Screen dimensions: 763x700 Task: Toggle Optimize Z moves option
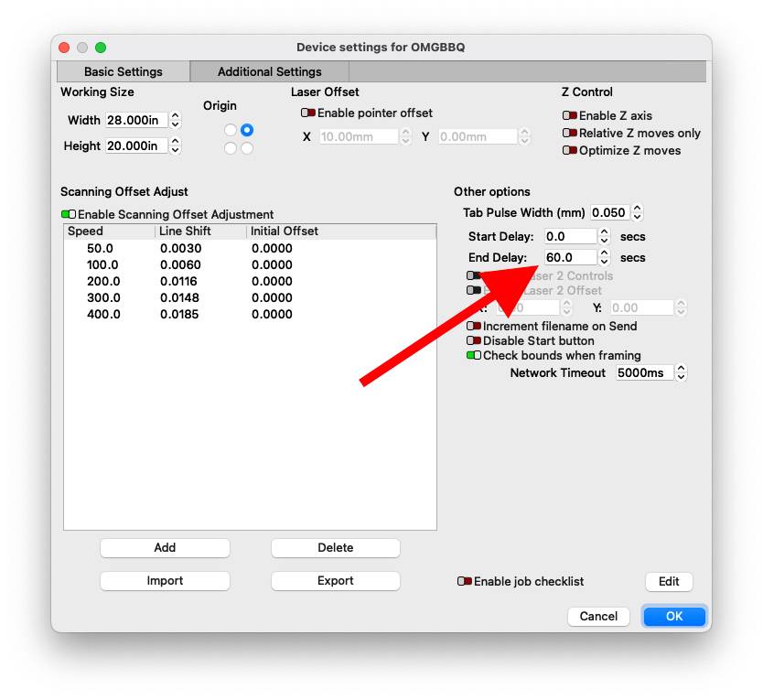(570, 151)
